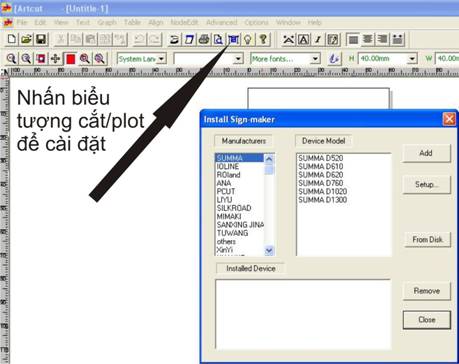The image size is (459, 364).
Task: Click the Open file folder icon
Action: click(x=26, y=39)
